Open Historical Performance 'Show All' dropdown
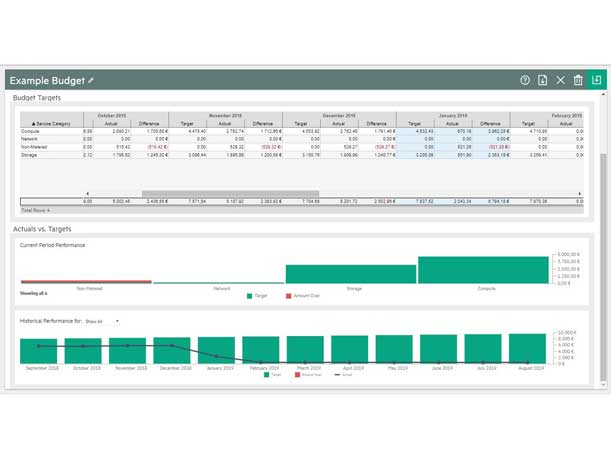 coord(101,321)
